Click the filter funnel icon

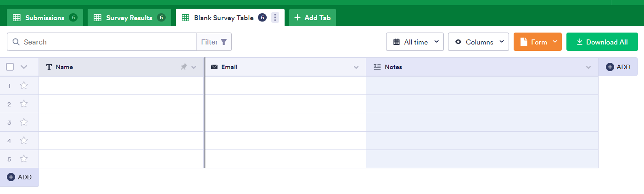pos(224,42)
